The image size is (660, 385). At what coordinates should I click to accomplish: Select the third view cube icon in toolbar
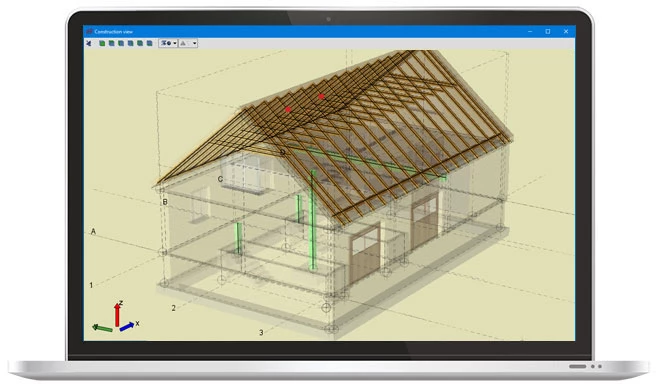click(121, 43)
